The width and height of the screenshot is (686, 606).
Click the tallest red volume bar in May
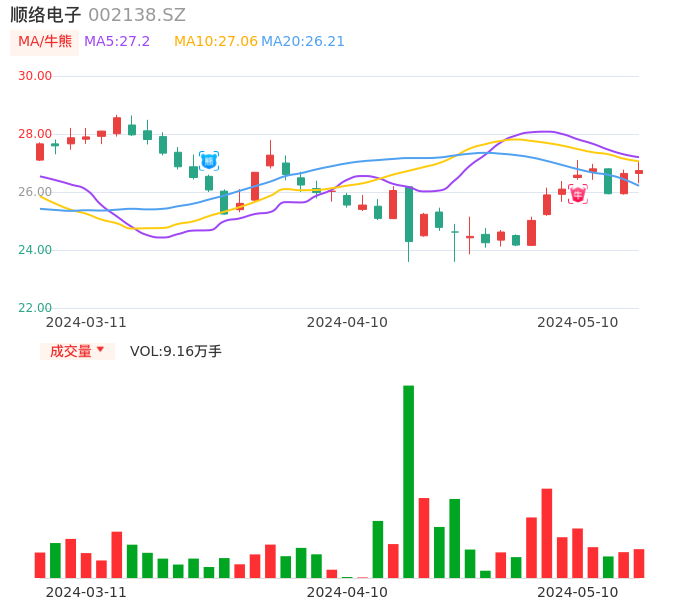pyautogui.click(x=547, y=533)
